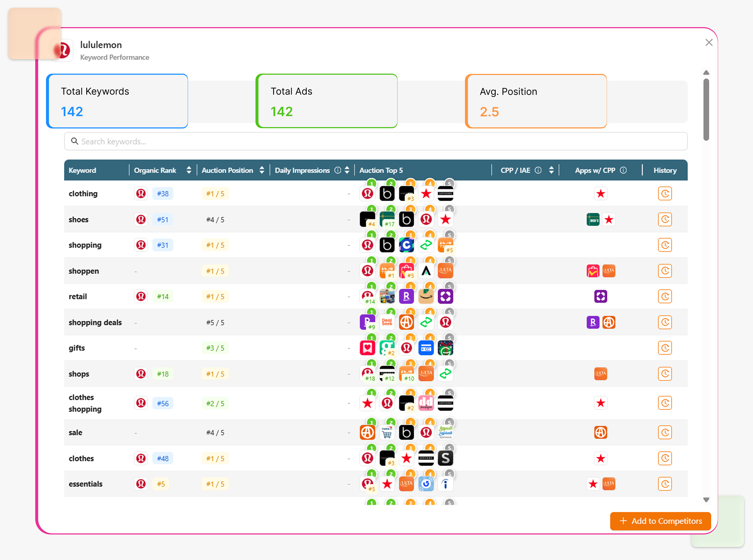Click the Amazon app icon in retail row
Screen dimensions: 753x560
(426, 297)
